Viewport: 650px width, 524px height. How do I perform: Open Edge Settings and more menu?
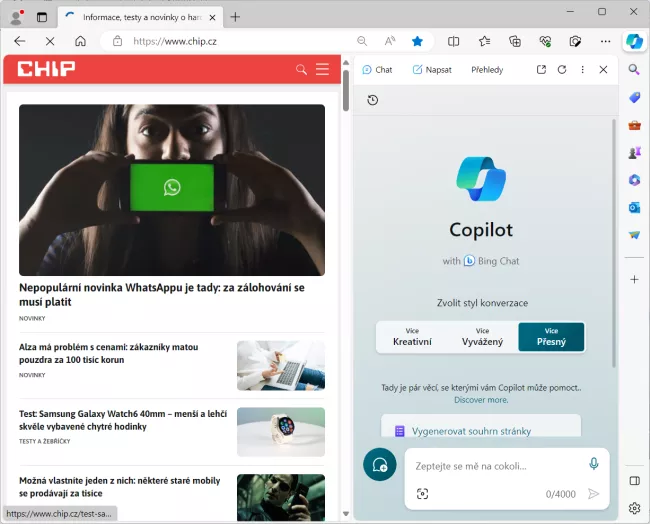[x=605, y=41]
